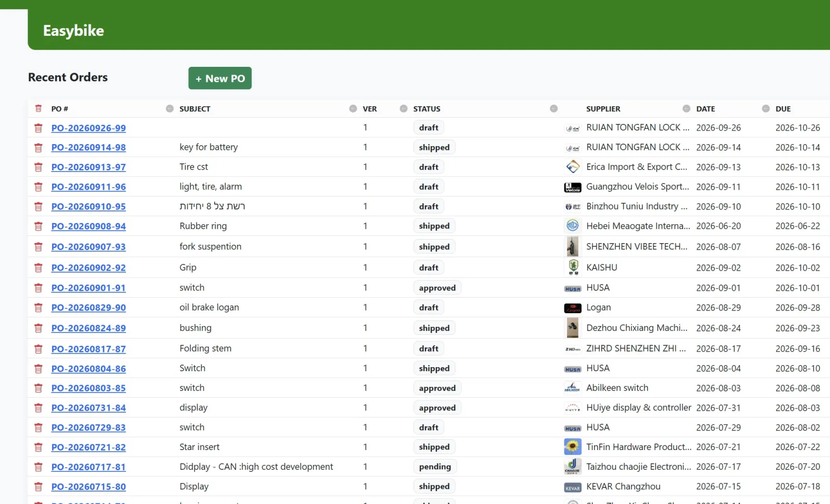Viewport: 830px width, 504px height.
Task: Open the PO-20260717-81 order link
Action: point(89,467)
